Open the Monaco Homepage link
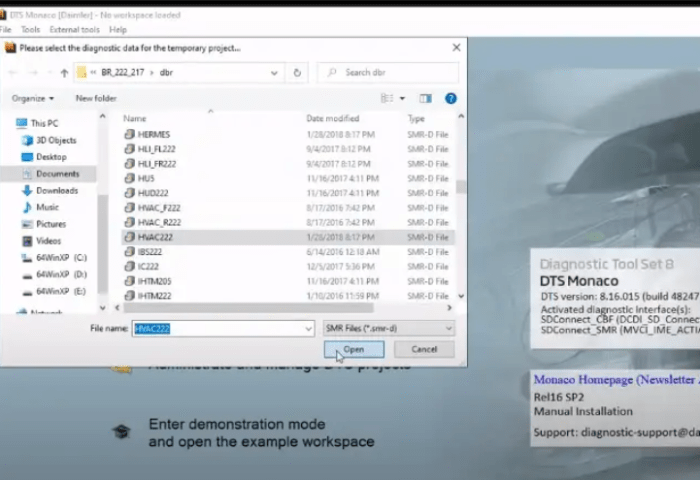Viewport: 700px width, 480px height. pos(617,380)
